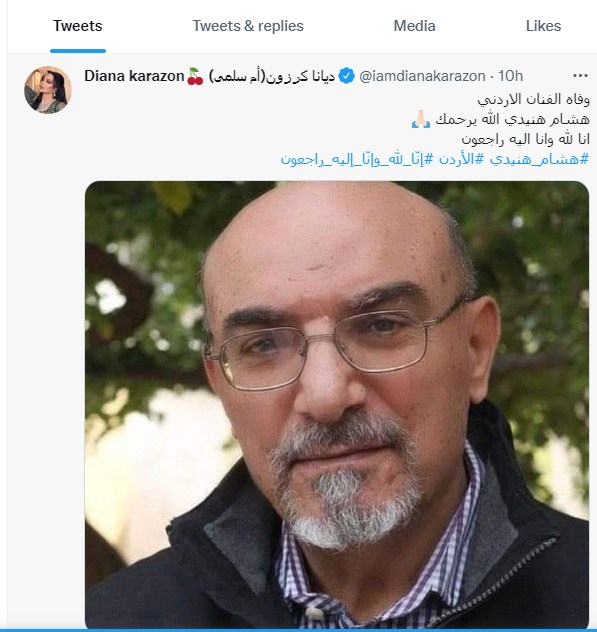Click the Diana karazon display name
This screenshot has height=632, width=597.
click(x=134, y=76)
